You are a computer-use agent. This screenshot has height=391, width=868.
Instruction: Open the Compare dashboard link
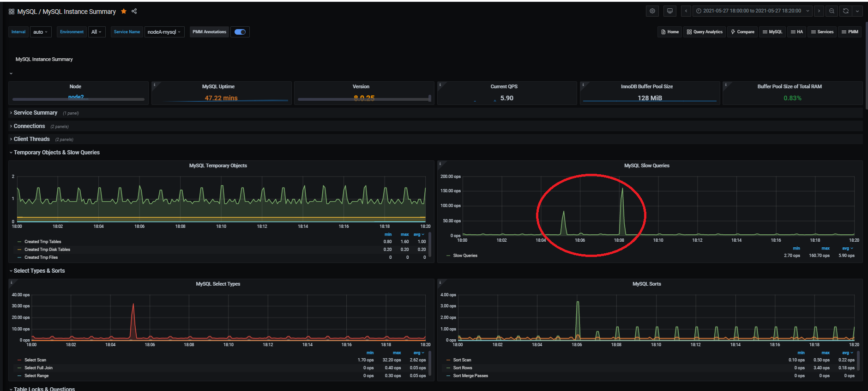coord(742,32)
